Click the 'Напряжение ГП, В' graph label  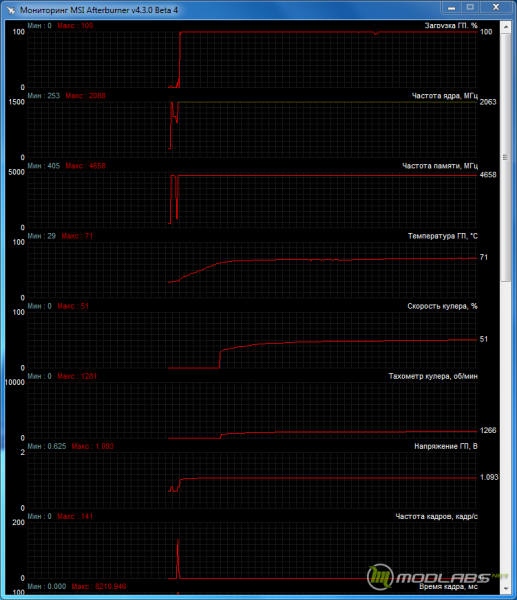[446, 446]
